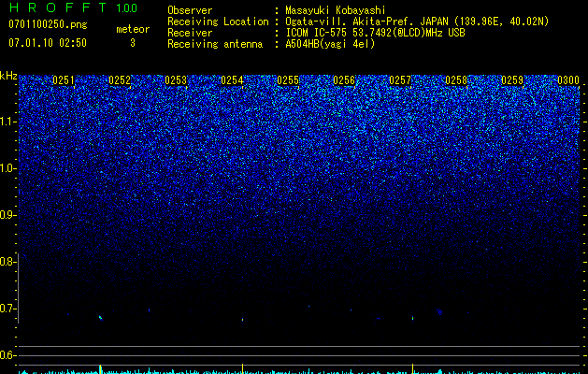Click the 0253 time marker
This screenshot has height=374, width=588.
[x=176, y=80]
